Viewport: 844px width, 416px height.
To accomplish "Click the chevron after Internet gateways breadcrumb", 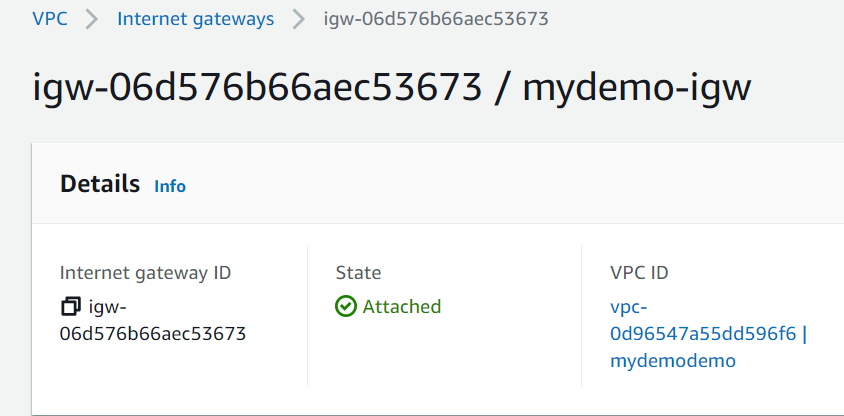I will pos(299,19).
